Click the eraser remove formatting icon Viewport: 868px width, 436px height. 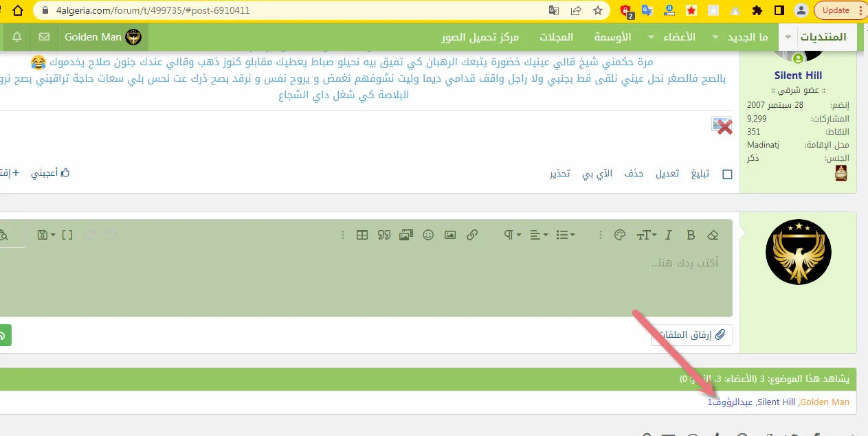(x=712, y=235)
